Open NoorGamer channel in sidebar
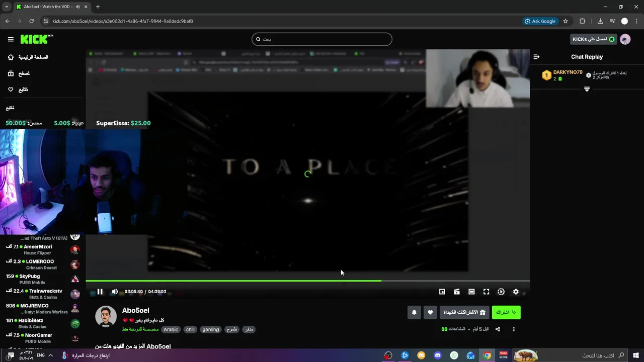 click(43, 338)
